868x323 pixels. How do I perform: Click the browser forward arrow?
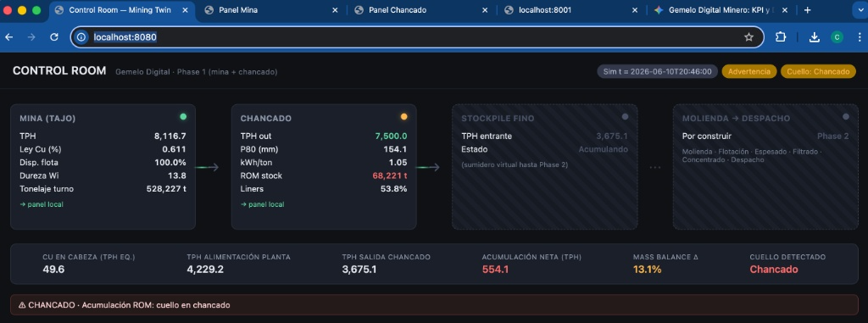pos(31,37)
